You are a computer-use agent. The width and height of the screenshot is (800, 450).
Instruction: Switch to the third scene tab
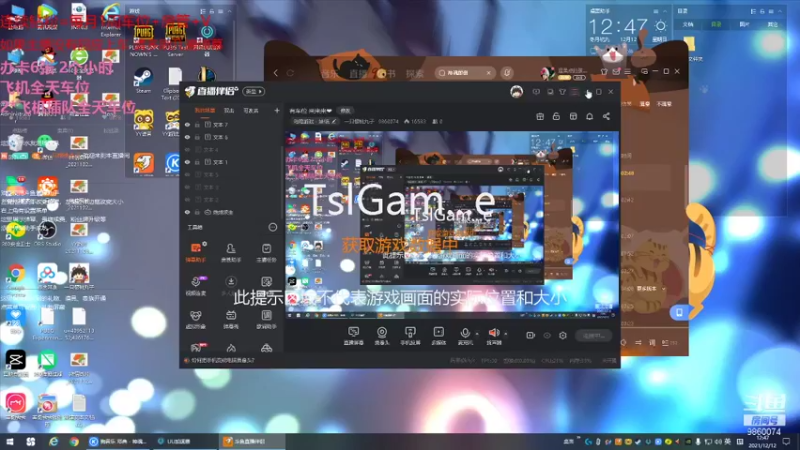pos(251,110)
